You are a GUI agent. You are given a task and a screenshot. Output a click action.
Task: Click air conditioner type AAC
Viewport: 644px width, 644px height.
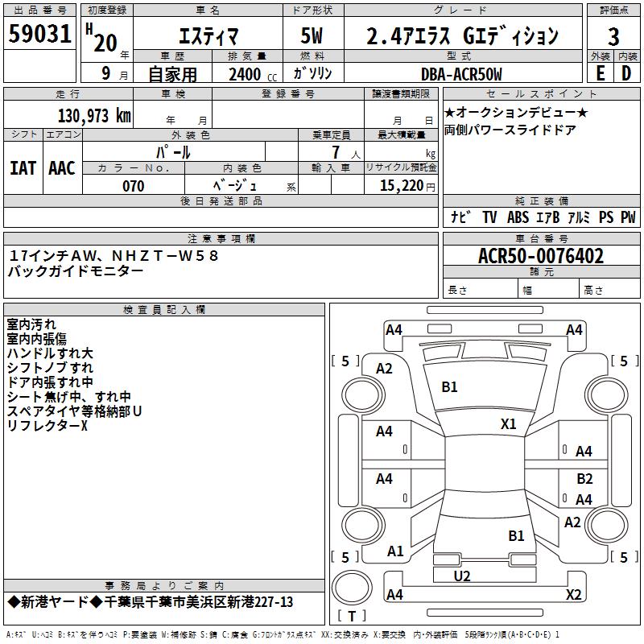62,168
